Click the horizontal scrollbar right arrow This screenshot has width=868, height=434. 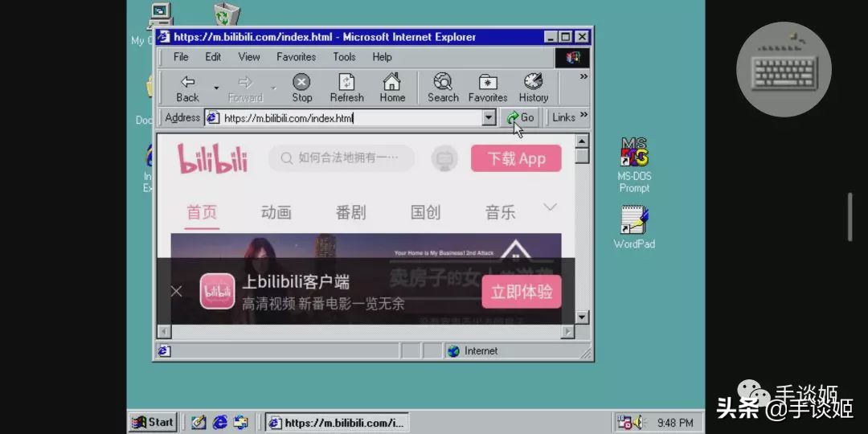pos(568,331)
